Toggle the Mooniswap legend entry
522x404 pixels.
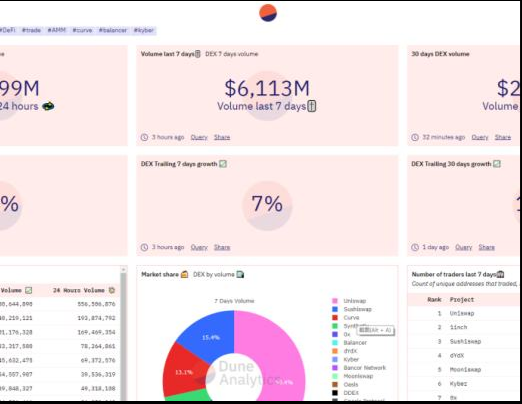tap(352, 376)
